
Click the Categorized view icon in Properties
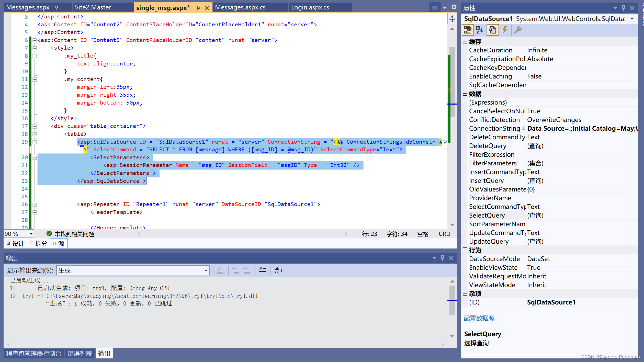coord(468,30)
